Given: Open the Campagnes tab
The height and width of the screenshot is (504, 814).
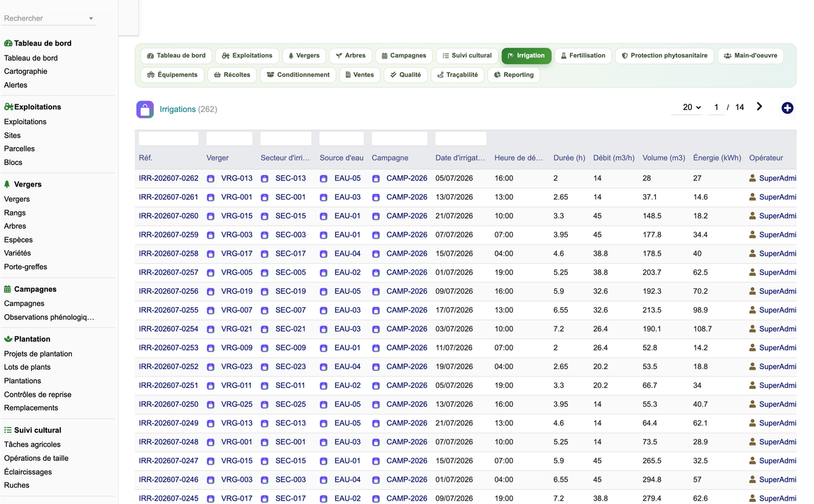Looking at the screenshot, I should coord(404,56).
